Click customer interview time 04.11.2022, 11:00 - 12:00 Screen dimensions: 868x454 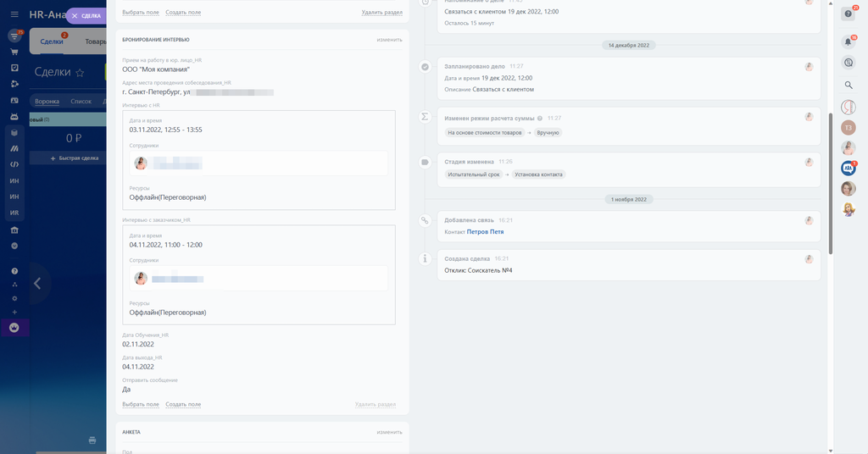click(165, 245)
